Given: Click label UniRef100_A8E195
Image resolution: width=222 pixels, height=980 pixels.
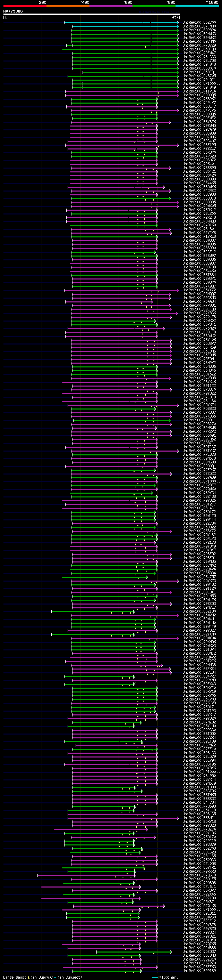Looking at the screenshot, I should (199, 145).
